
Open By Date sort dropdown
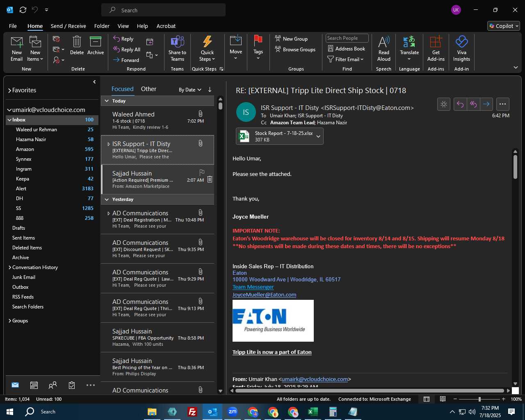click(190, 90)
